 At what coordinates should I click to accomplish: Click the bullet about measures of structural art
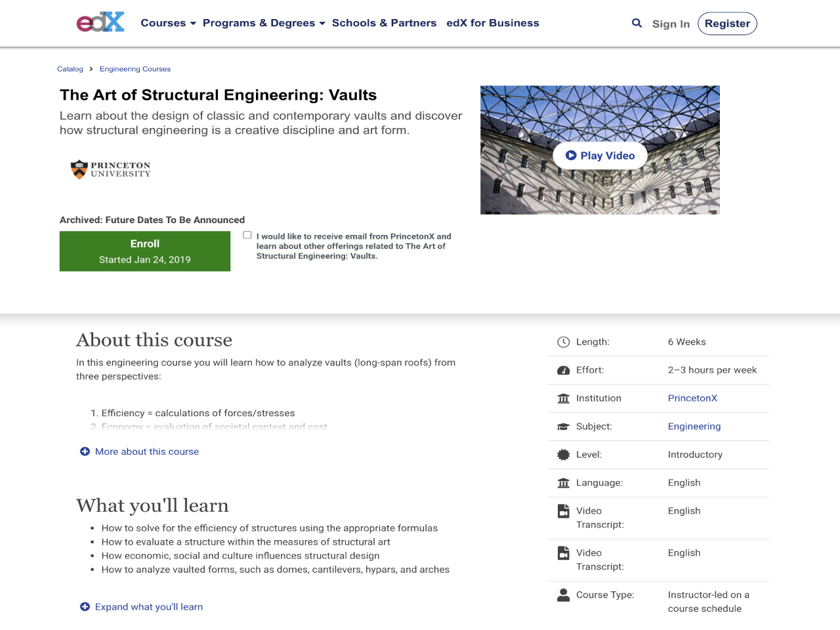click(x=245, y=542)
